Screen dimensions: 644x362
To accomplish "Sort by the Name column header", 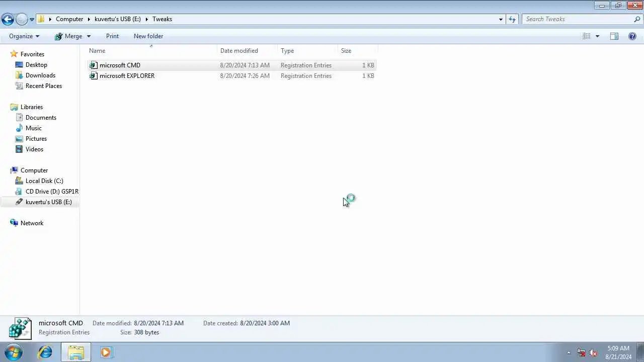I will [x=152, y=51].
